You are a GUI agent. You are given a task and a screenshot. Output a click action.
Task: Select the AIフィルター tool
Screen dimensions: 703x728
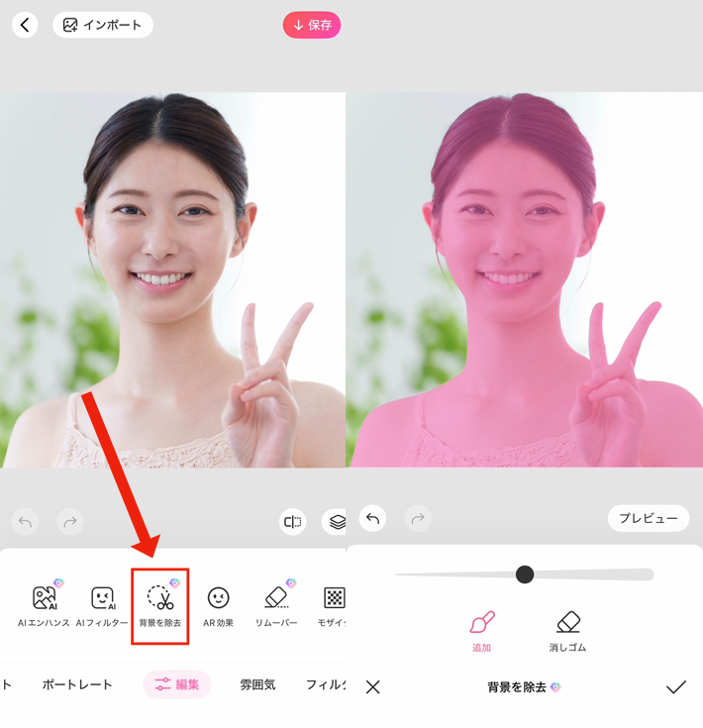tap(102, 605)
